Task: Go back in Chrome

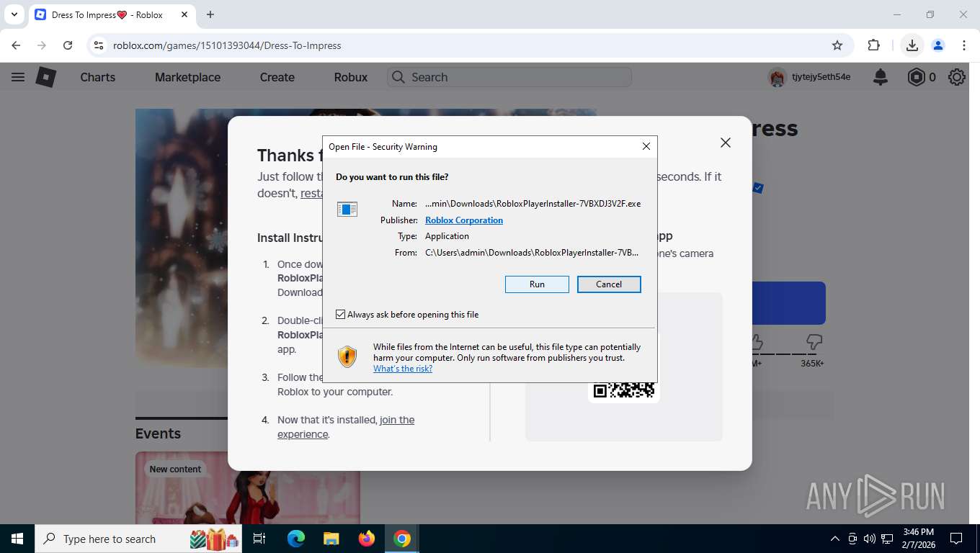Action: (x=16, y=45)
